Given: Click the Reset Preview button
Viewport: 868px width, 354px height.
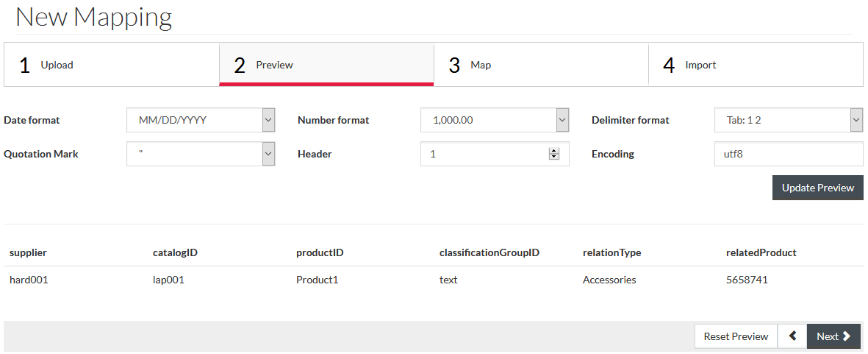Looking at the screenshot, I should [x=736, y=336].
